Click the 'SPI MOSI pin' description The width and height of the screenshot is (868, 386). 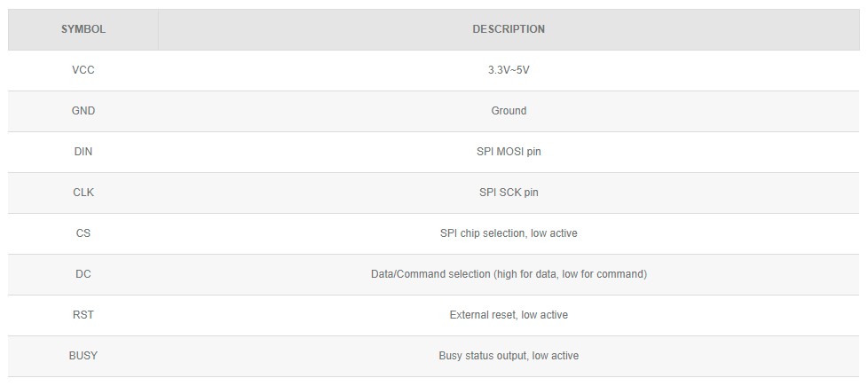[509, 152]
